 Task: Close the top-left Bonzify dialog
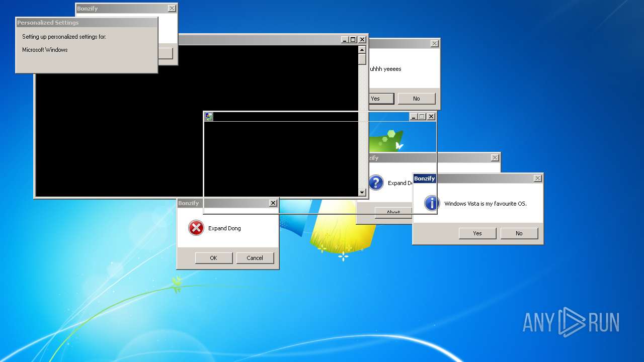pos(172,9)
